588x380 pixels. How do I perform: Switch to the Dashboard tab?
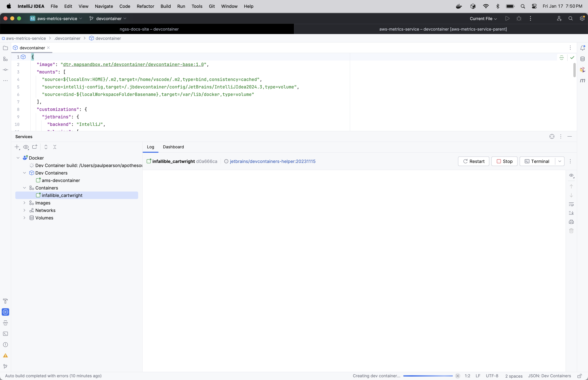(173, 147)
